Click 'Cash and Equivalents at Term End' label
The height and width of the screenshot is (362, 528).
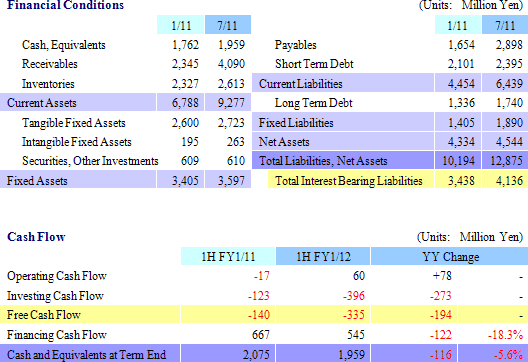[x=86, y=355]
